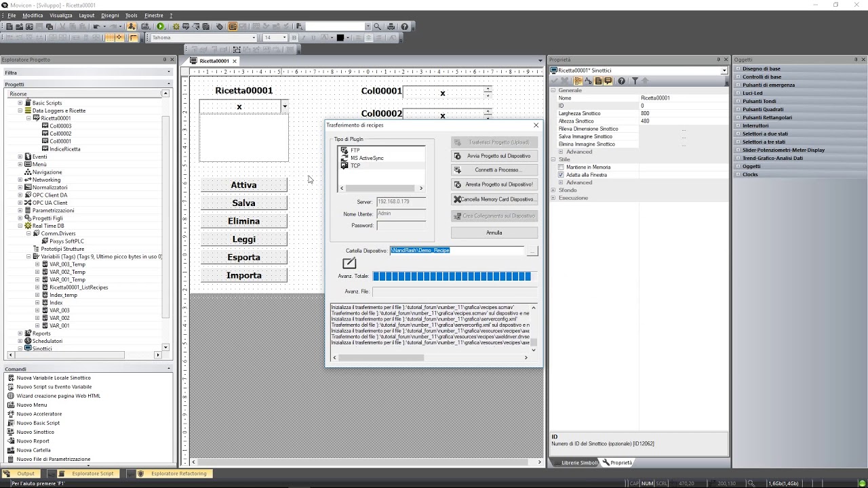Viewport: 868px width, 488px height.
Task: Click the undo arrow toolbar icon
Action: pos(96,26)
